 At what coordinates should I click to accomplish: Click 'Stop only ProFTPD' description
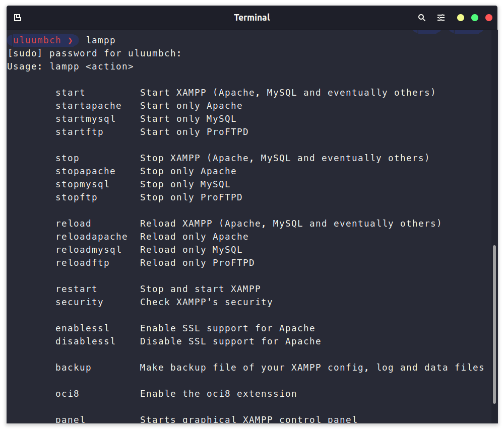191,197
